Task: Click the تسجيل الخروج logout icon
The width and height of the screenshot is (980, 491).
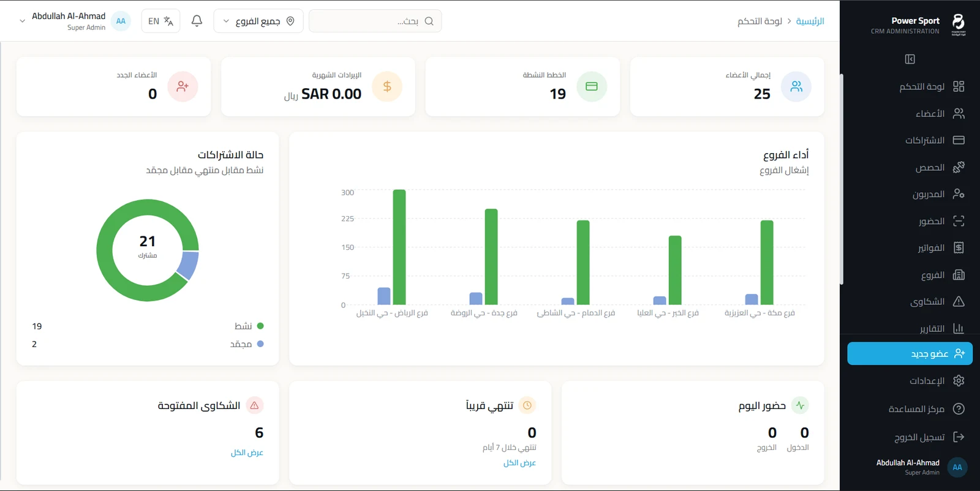Action: pos(959,437)
